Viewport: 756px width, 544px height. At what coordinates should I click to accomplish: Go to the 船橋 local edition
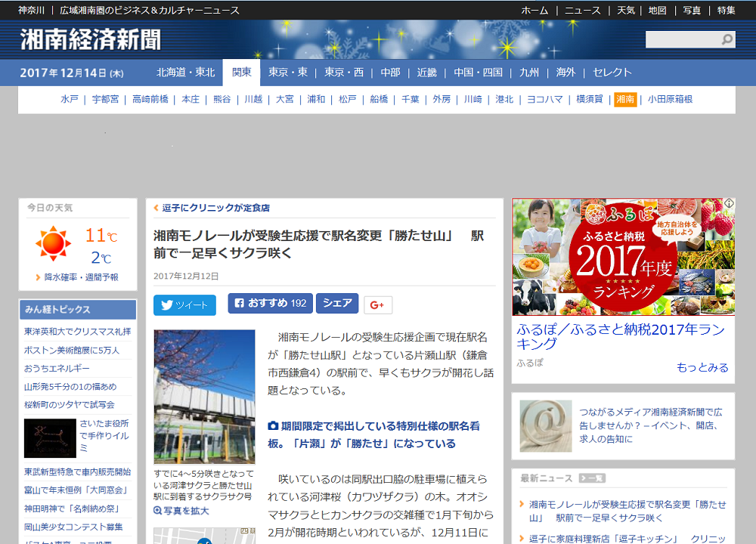coord(379,99)
